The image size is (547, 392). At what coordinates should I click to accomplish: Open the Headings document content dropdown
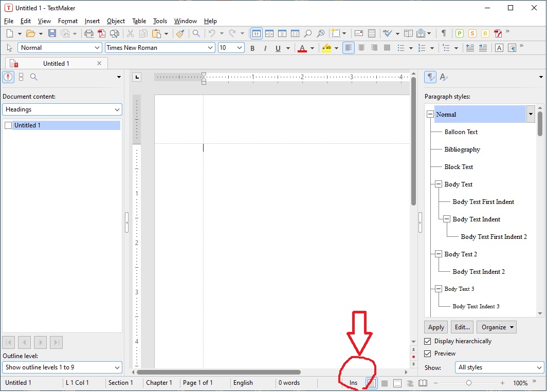coord(62,109)
